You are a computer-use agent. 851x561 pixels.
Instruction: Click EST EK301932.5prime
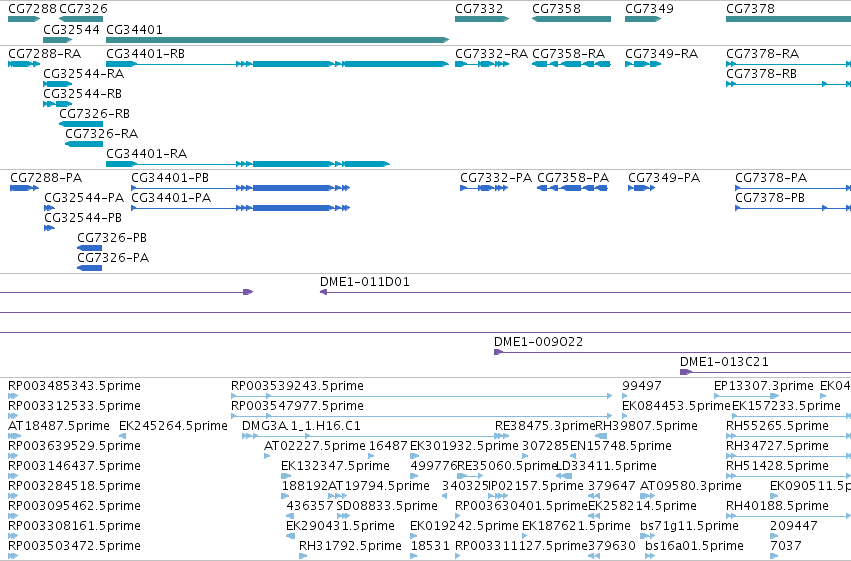464,446
